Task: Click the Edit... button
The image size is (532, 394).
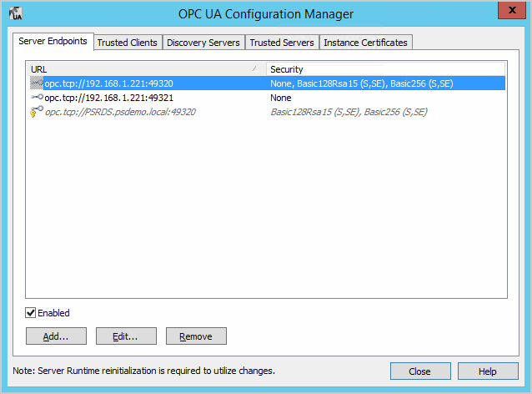Action: pos(126,336)
